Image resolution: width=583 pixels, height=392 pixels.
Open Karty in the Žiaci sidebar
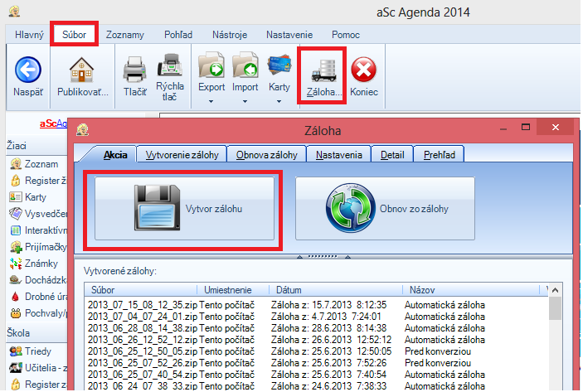(28, 197)
